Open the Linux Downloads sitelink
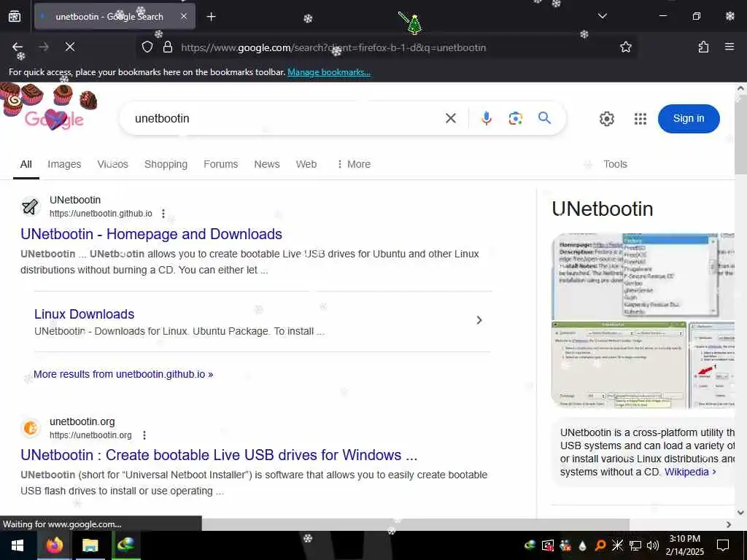 click(85, 314)
